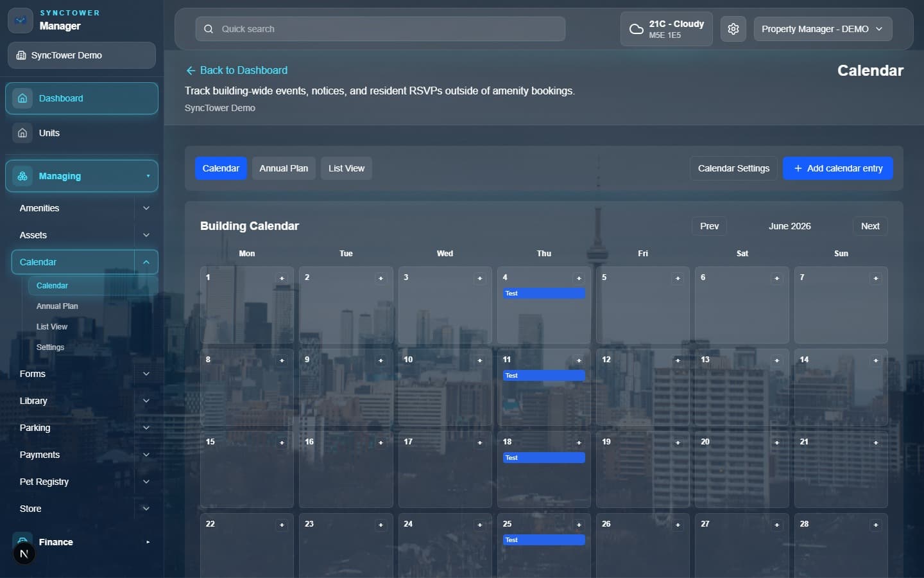Expand the Payments chevron

[146, 455]
